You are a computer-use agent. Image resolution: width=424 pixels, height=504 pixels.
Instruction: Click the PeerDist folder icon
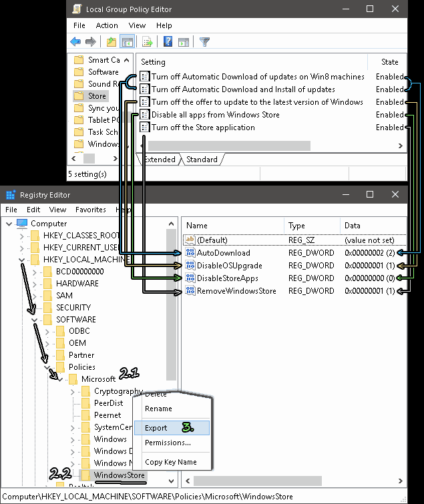86,403
